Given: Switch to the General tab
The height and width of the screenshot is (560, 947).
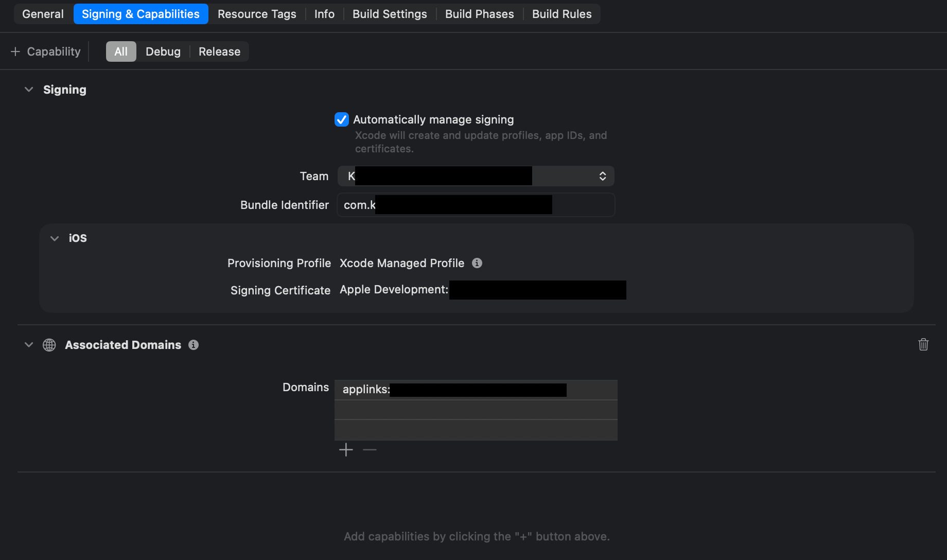Looking at the screenshot, I should tap(43, 14).
